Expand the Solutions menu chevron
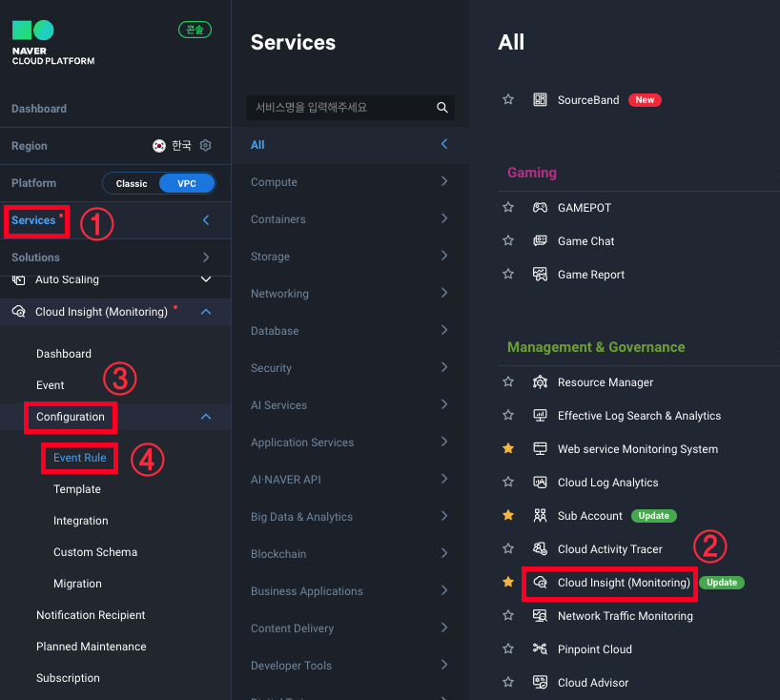The height and width of the screenshot is (700, 780). tap(206, 257)
